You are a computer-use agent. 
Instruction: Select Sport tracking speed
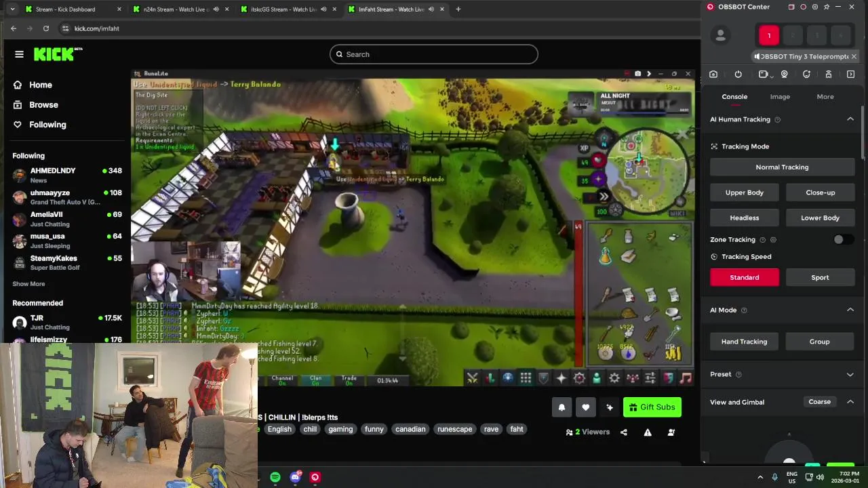click(820, 277)
